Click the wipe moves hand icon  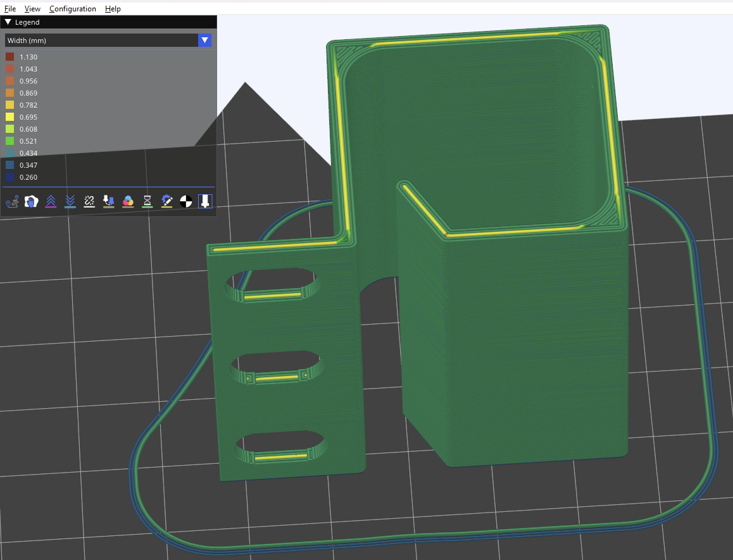point(32,201)
